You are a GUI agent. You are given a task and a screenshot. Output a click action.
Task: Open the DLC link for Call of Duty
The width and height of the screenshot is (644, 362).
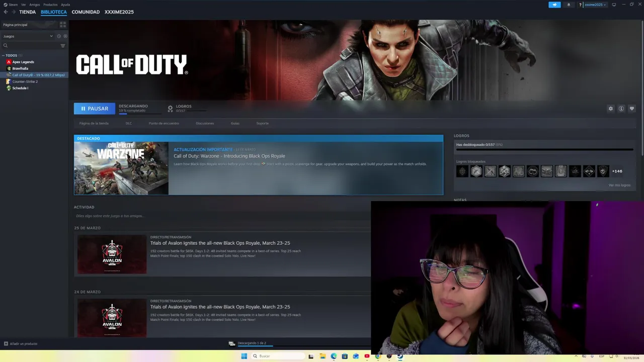pyautogui.click(x=129, y=123)
